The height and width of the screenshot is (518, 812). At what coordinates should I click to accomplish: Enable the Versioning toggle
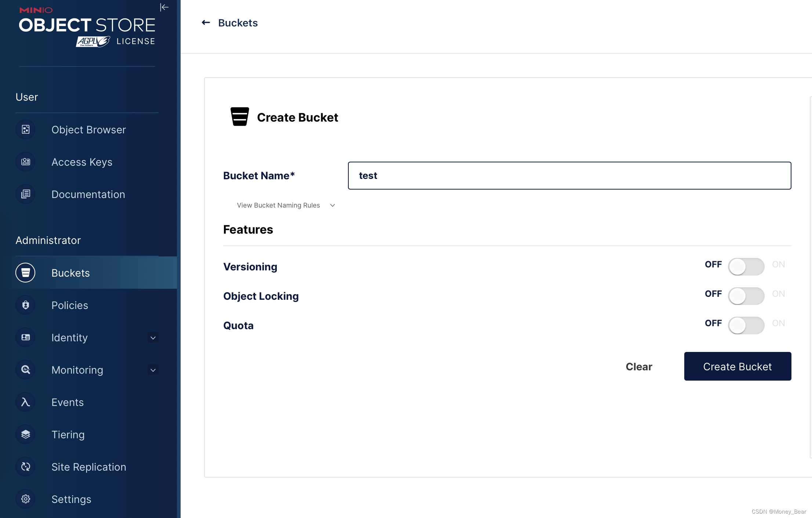pyautogui.click(x=746, y=267)
